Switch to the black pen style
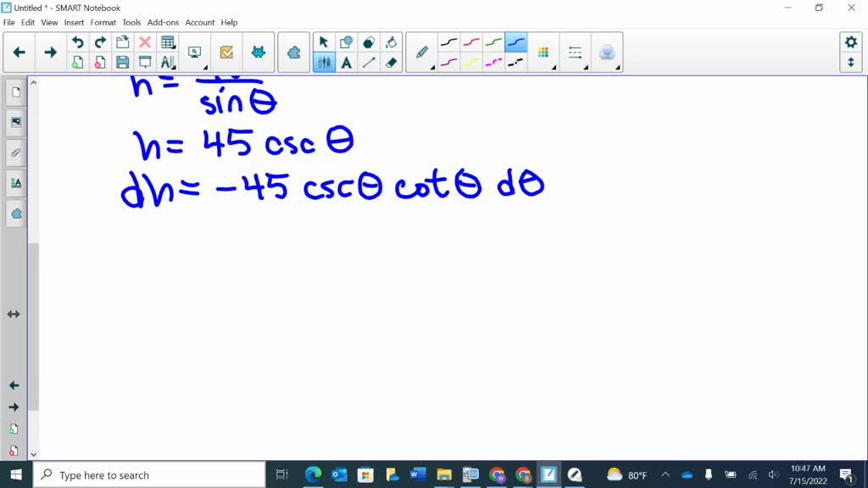 point(448,41)
